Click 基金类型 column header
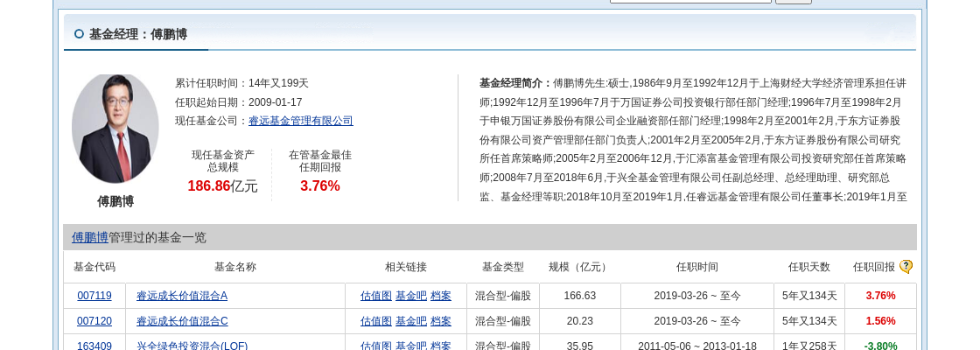The image size is (980, 350). 503,267
